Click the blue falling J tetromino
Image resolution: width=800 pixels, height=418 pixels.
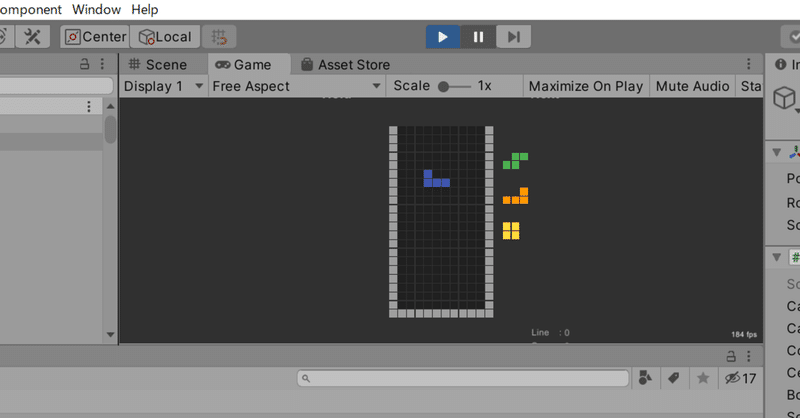437,179
